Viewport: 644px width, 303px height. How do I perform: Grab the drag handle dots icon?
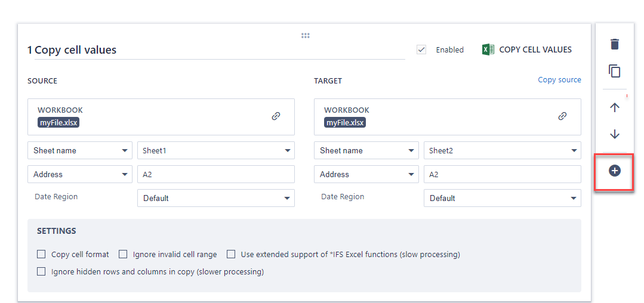coord(305,36)
